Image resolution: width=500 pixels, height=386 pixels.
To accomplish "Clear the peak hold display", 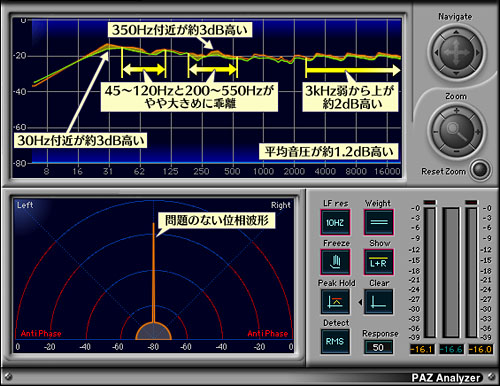I will (379, 302).
